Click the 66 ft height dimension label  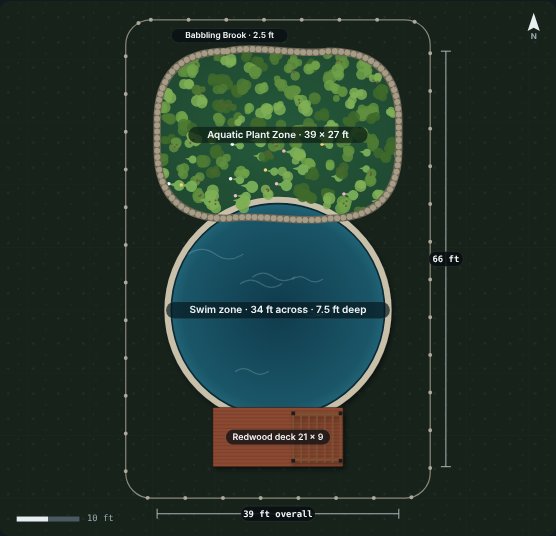pyautogui.click(x=446, y=259)
